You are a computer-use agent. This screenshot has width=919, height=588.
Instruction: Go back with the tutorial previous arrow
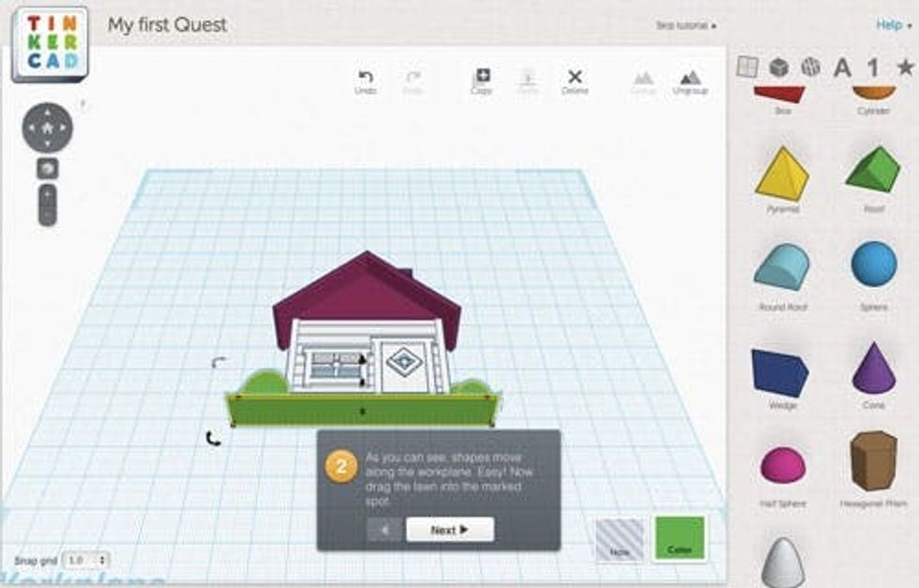click(x=384, y=530)
